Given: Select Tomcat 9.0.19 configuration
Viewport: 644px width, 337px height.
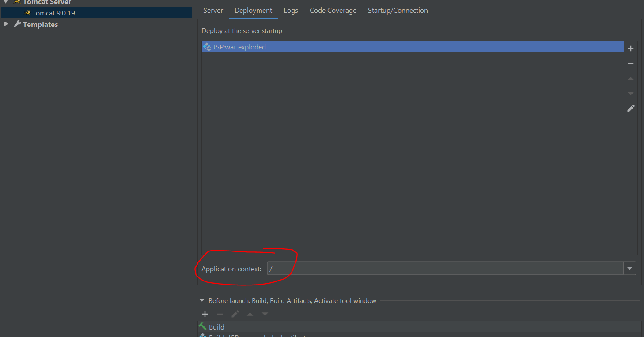Looking at the screenshot, I should tap(96, 13).
